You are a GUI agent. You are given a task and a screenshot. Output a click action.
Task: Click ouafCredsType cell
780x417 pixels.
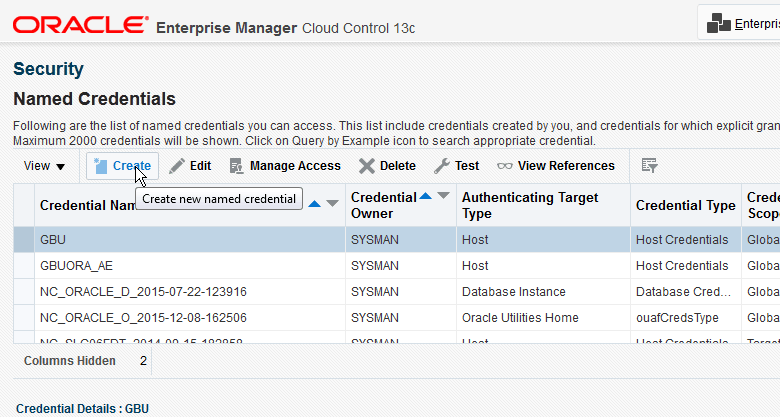point(685,317)
